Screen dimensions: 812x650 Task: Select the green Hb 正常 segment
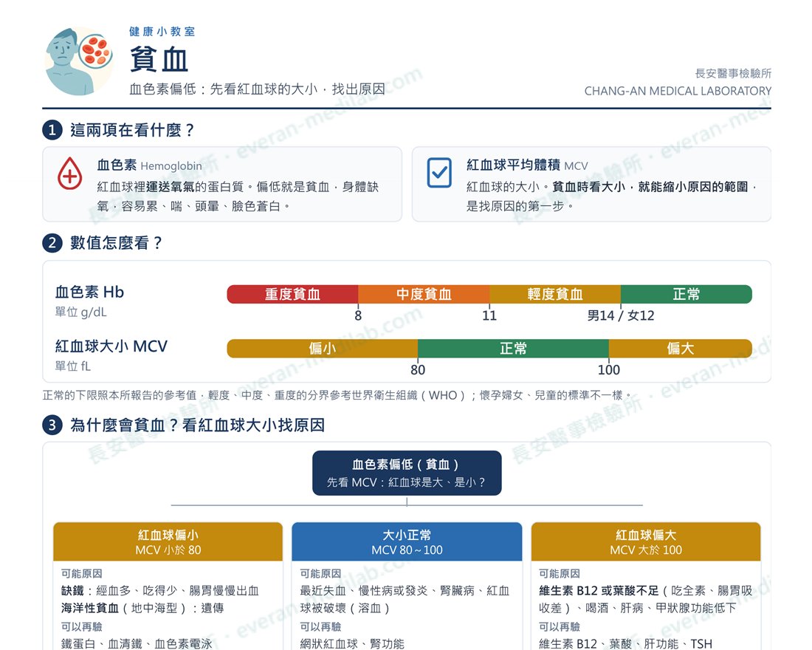click(687, 294)
